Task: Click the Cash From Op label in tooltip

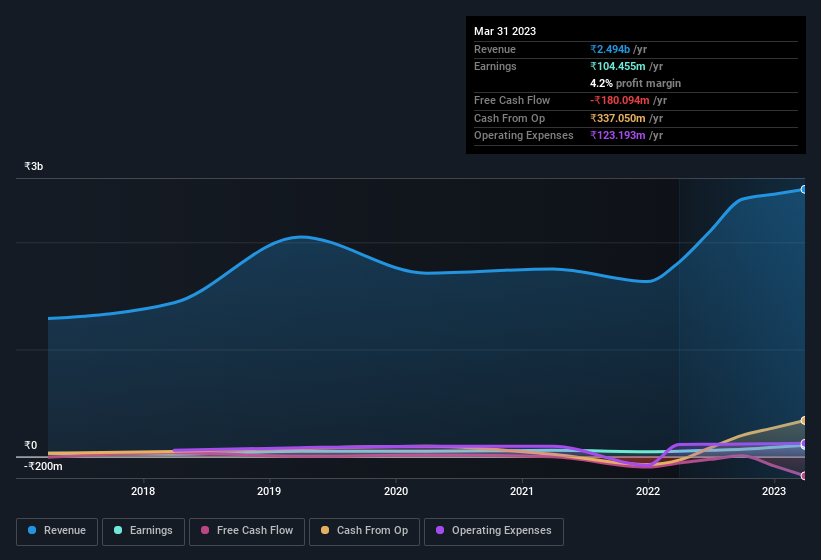Action: click(x=509, y=118)
